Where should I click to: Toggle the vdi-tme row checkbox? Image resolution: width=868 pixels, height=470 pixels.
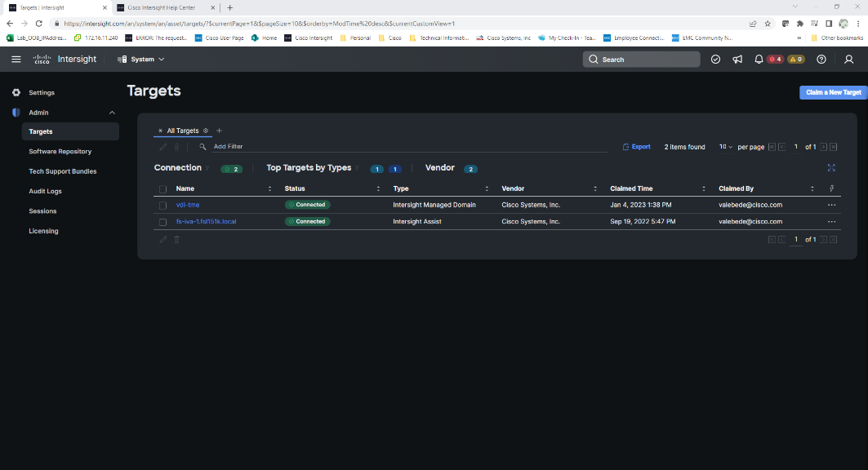[162, 205]
